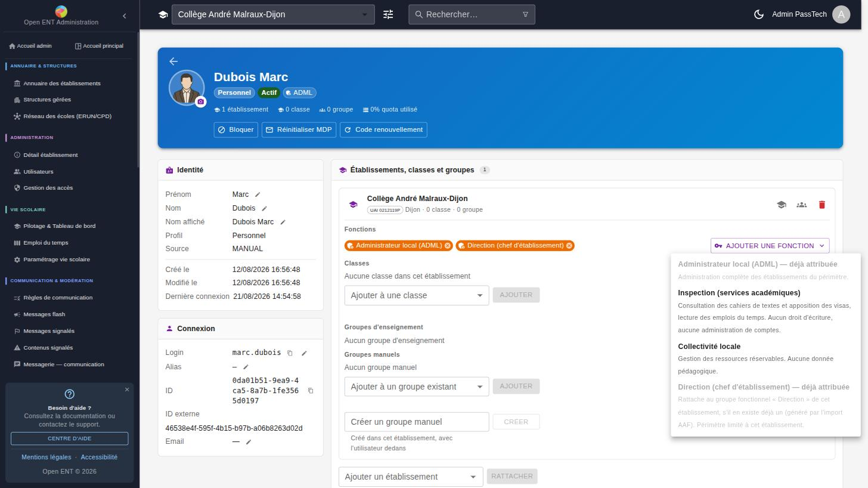
Task: Open Gestion des accès
Action: [x=48, y=188]
